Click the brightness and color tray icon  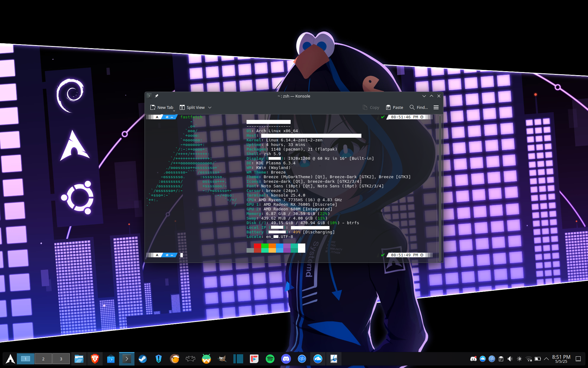pyautogui.click(x=519, y=359)
